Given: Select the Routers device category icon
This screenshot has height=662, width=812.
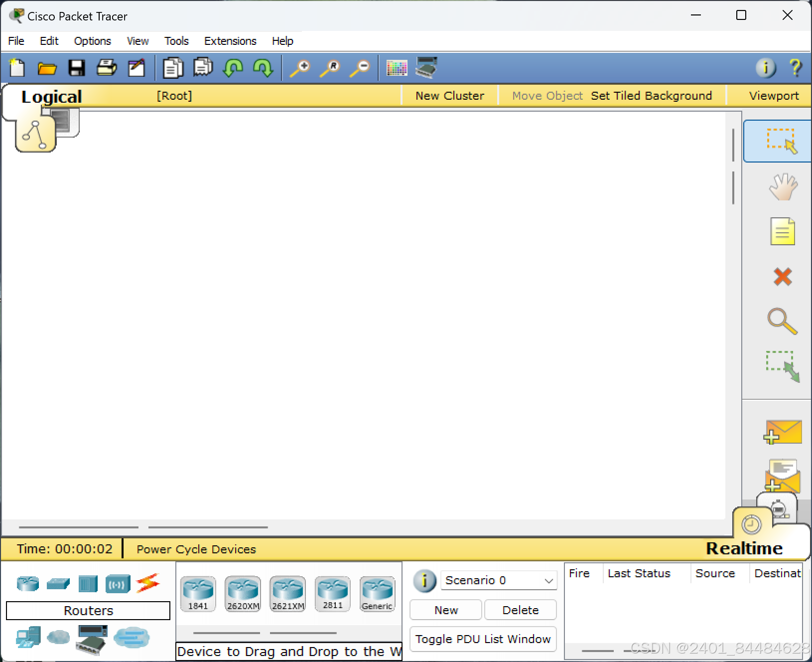Looking at the screenshot, I should 28,583.
